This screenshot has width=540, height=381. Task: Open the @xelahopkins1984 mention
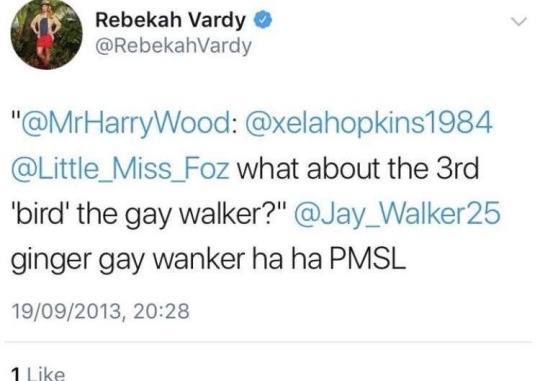coord(368,124)
